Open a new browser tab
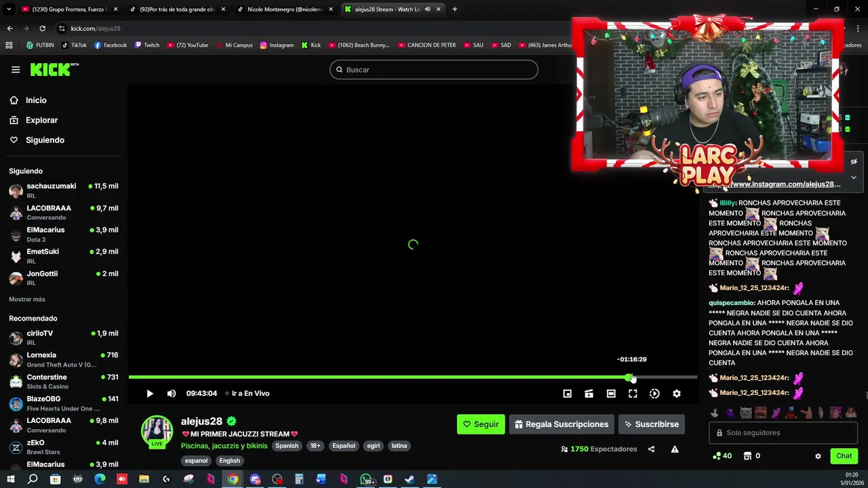 click(454, 9)
